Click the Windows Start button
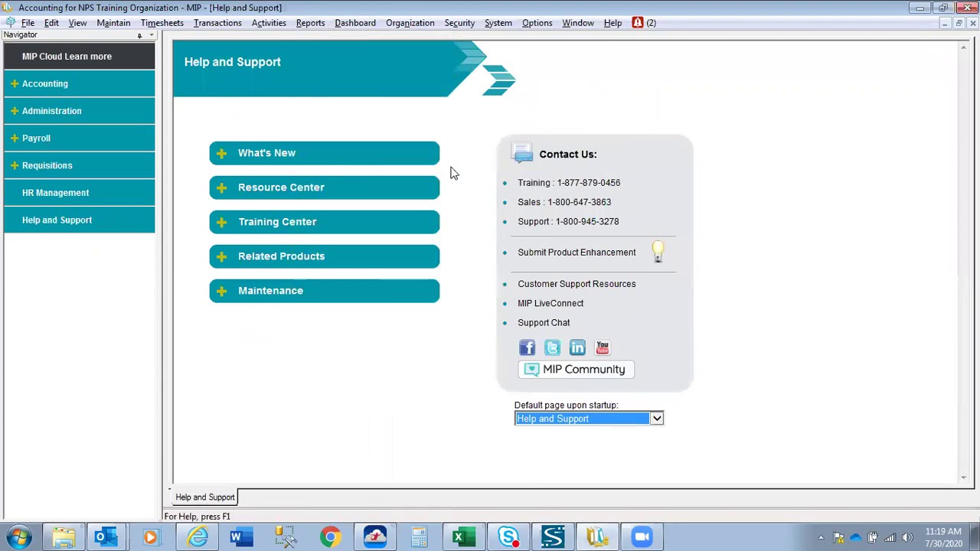The width and height of the screenshot is (980, 551). [x=18, y=537]
